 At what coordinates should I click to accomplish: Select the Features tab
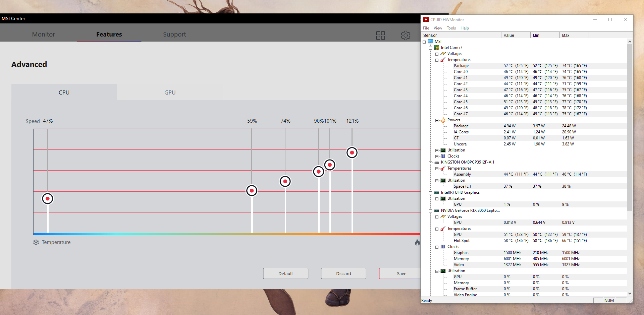click(109, 34)
